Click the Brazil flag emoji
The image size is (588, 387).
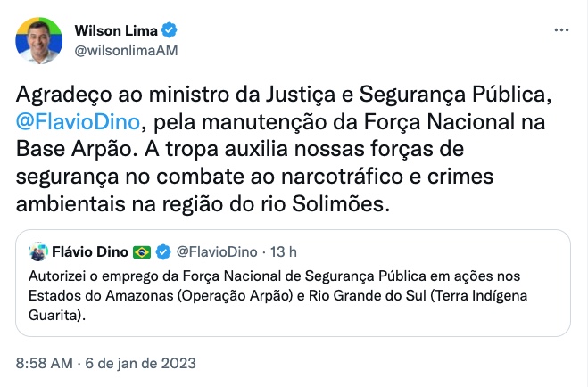pos(142,251)
